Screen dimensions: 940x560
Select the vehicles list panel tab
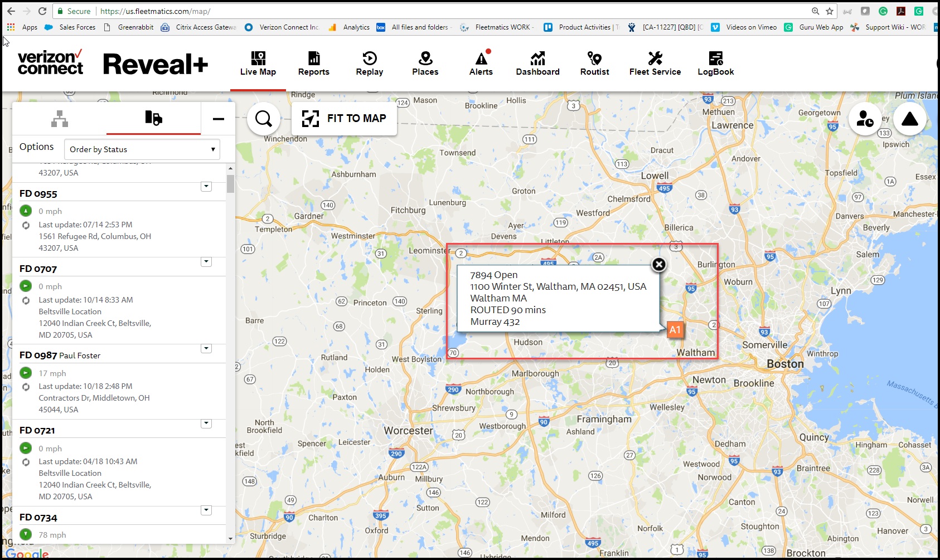(153, 118)
